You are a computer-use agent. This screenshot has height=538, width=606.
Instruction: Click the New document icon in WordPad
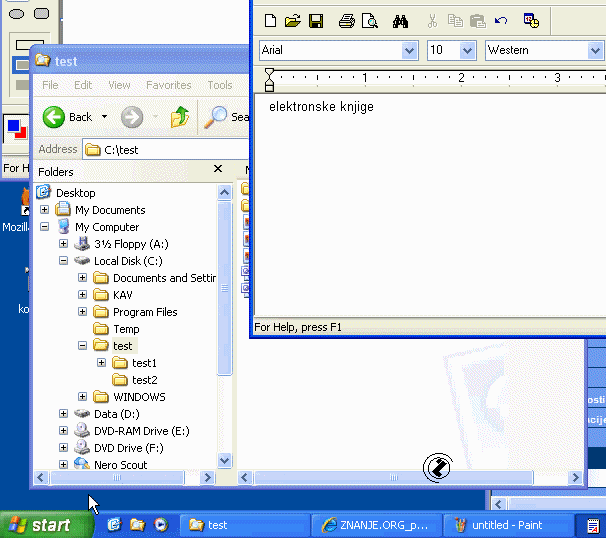point(270,21)
